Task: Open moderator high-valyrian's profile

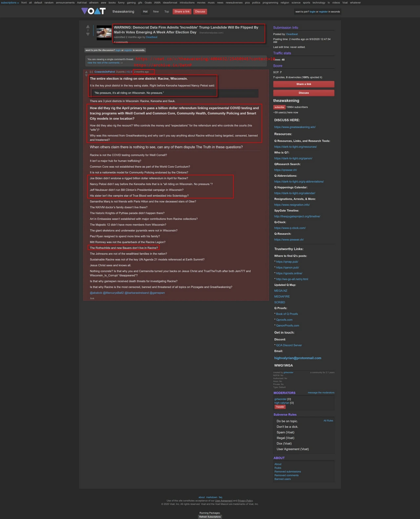Action: tap(282, 403)
